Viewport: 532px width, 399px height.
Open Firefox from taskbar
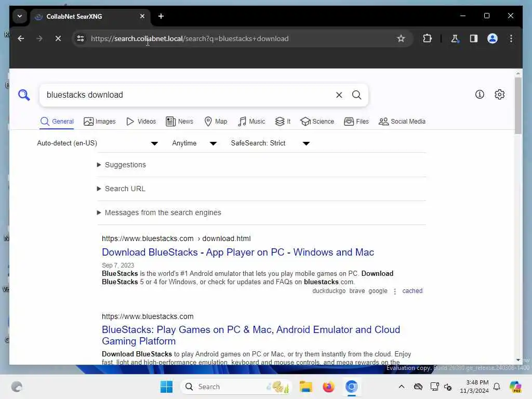tap(328, 387)
